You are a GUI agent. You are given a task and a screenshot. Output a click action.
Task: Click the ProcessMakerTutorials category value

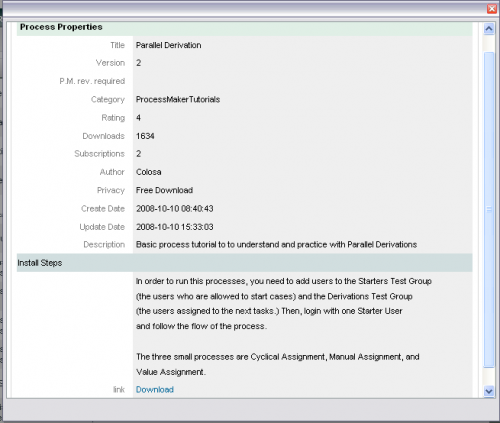[178, 100]
